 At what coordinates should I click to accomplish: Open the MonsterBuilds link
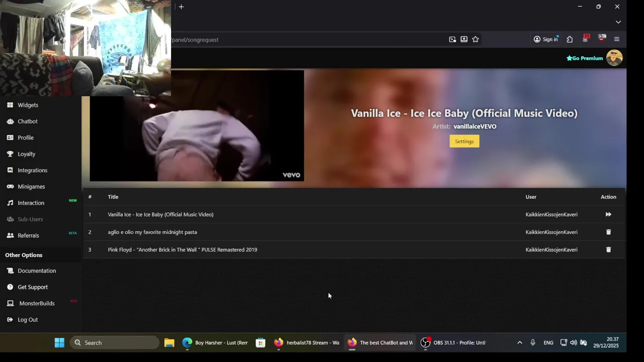(37, 304)
